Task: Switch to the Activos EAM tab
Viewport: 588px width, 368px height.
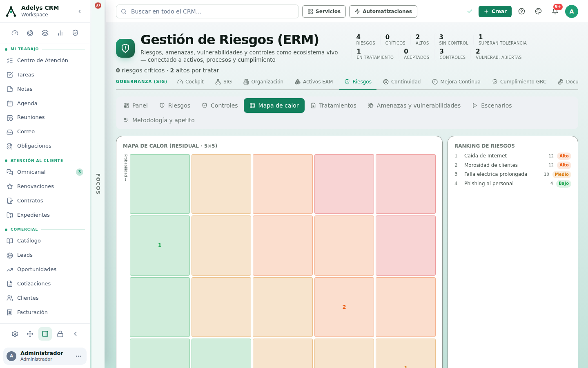Action: pyautogui.click(x=314, y=82)
